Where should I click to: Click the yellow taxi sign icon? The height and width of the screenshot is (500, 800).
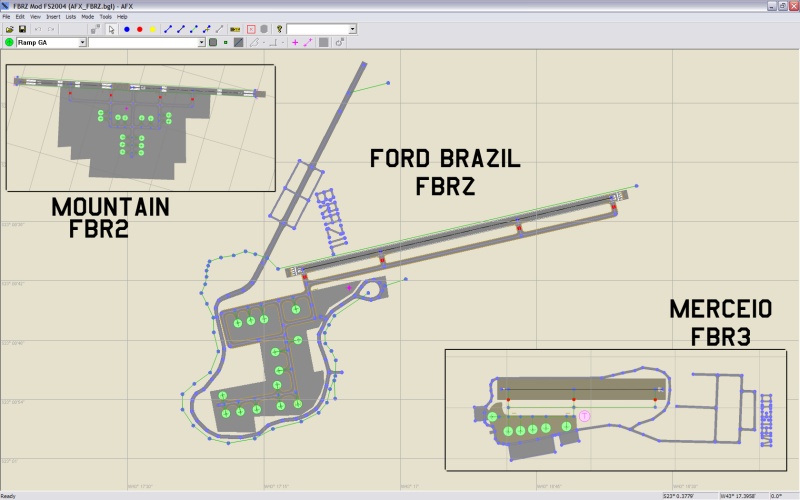(x=235, y=29)
